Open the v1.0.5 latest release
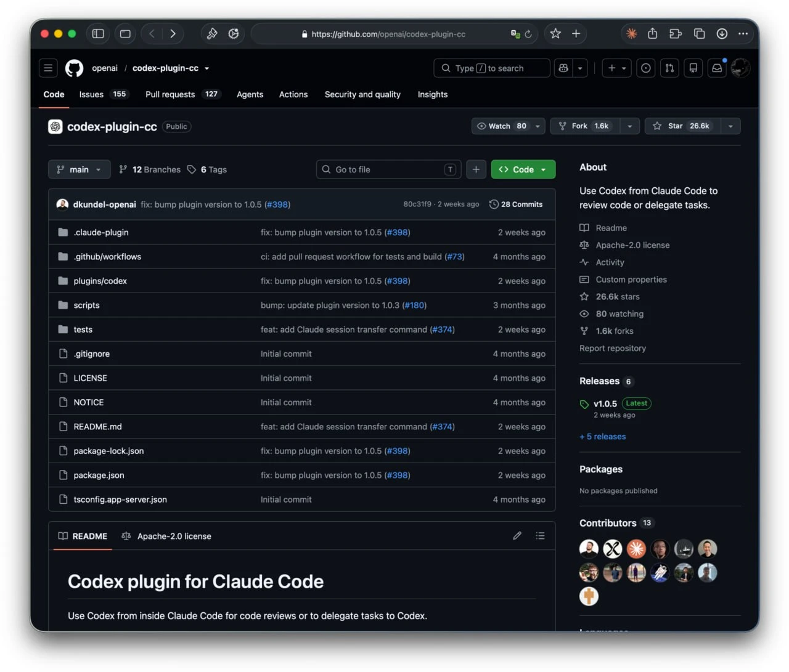The image size is (789, 672). pyautogui.click(x=605, y=403)
